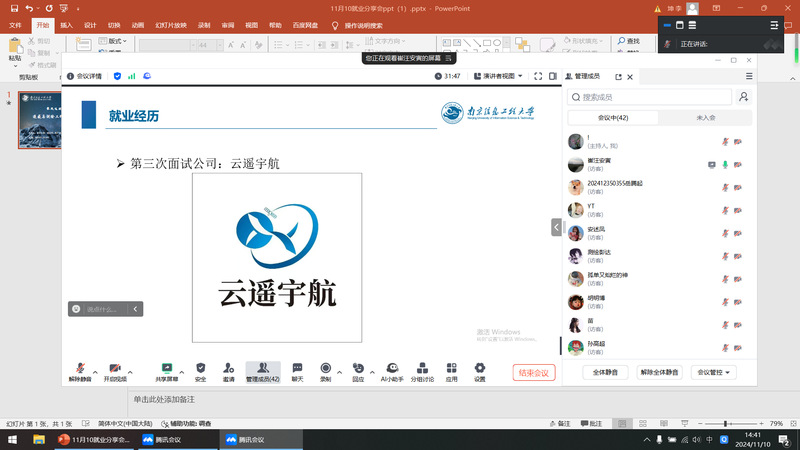The height and width of the screenshot is (450, 800).
Task: Open the shared-screen notice menu icon
Action: click(448, 58)
